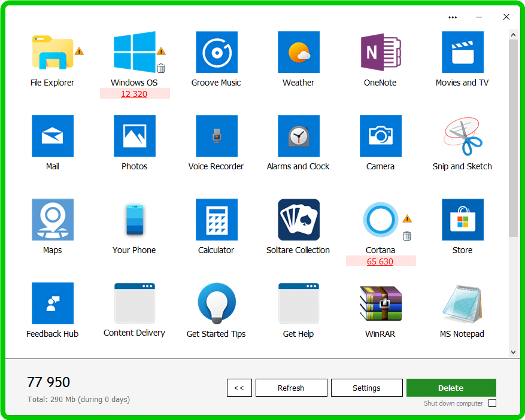Pick the Your Phone icon
Screen dimensions: 525x420
click(x=135, y=220)
